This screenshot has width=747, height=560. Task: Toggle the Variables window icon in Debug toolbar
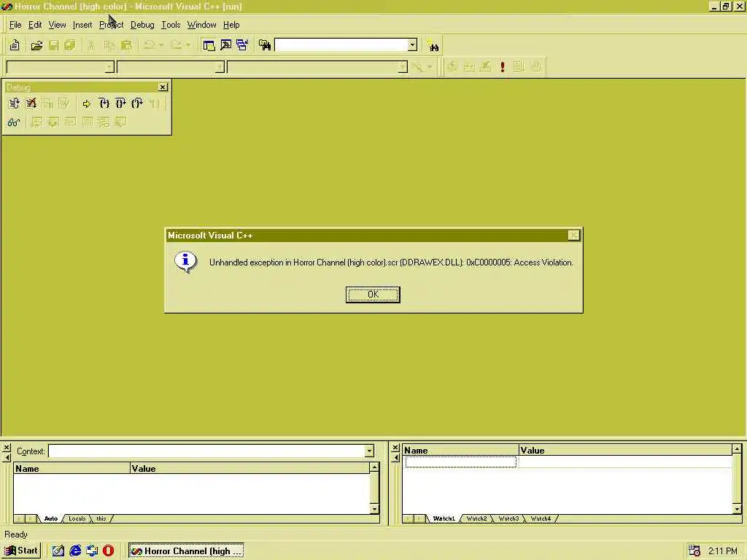point(53,122)
